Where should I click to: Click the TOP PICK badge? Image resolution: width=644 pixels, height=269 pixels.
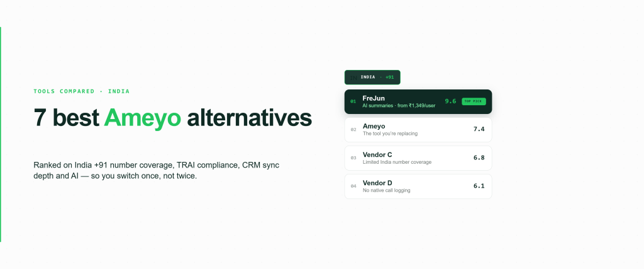pyautogui.click(x=474, y=101)
